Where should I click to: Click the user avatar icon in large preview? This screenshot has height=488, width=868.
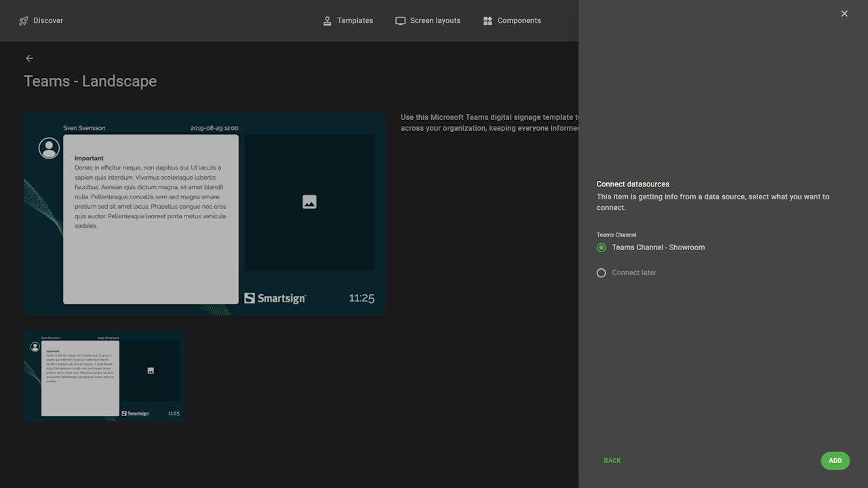click(49, 148)
